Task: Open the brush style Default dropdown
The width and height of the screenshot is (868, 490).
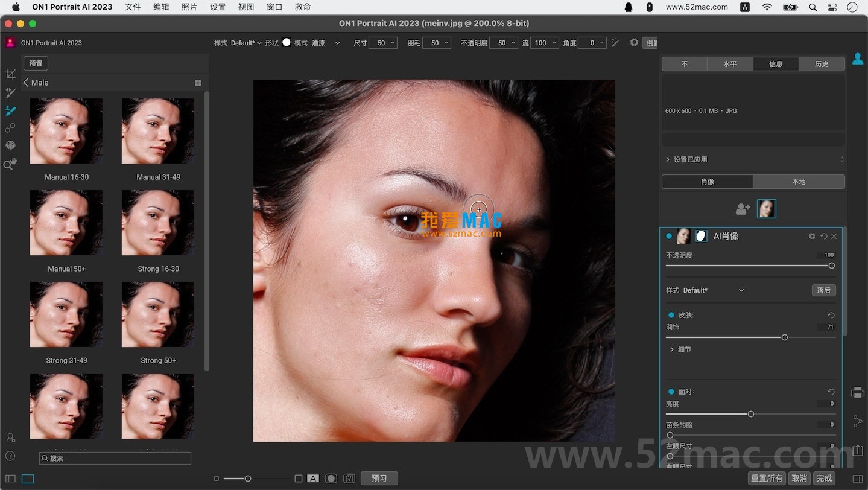Action: [246, 43]
